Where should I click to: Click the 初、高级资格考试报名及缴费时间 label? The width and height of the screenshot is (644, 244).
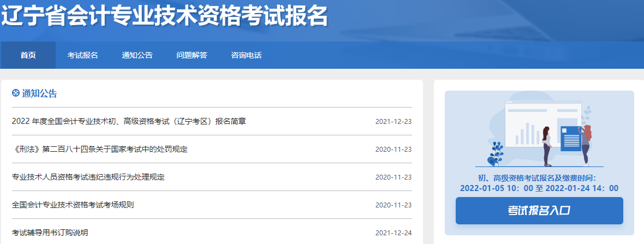(539, 178)
